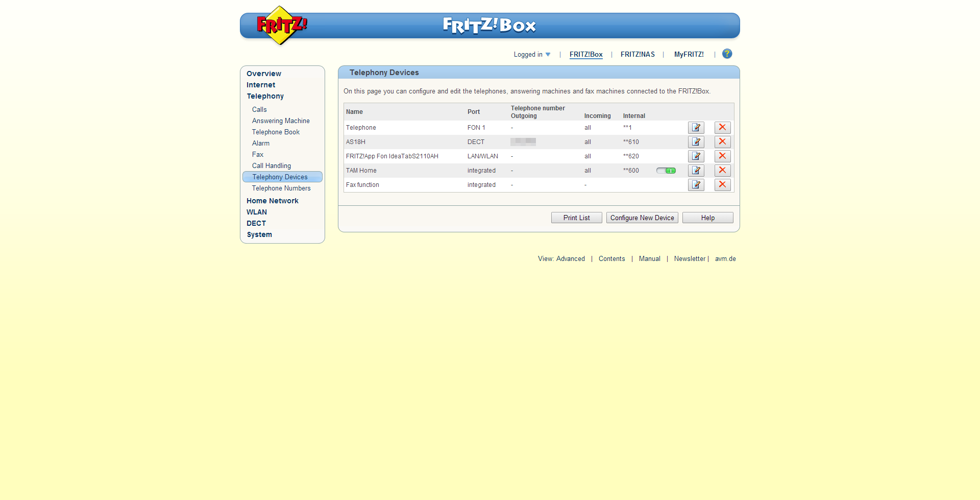Click the FRITZ!App Fon IdeaTabS2110AH name
980x500 pixels.
(x=392, y=156)
